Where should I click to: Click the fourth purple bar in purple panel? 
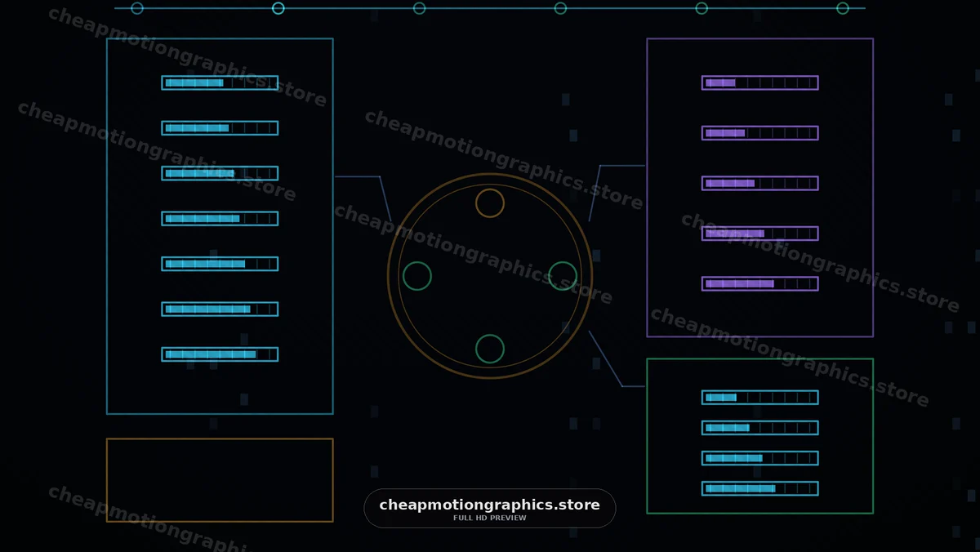[759, 234]
